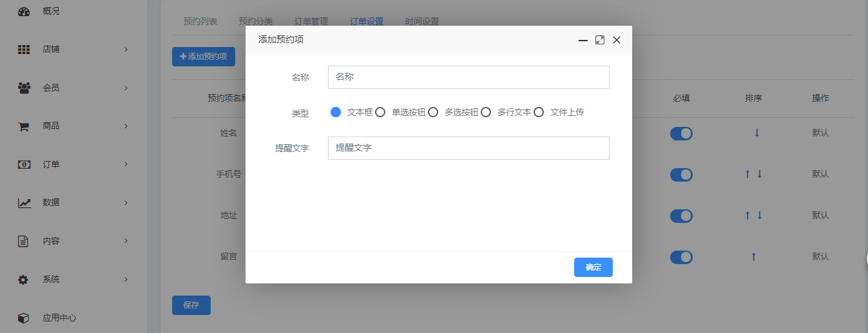Expand the 会员 sidebar menu chevron
868x333 pixels.
coord(126,88)
